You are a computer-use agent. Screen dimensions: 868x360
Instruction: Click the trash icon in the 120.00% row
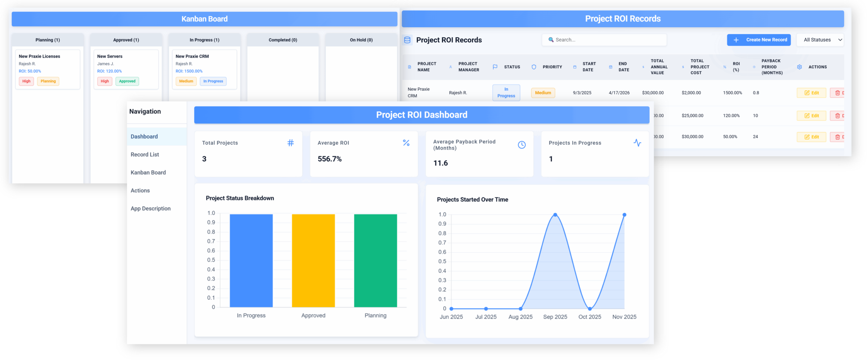tap(837, 116)
